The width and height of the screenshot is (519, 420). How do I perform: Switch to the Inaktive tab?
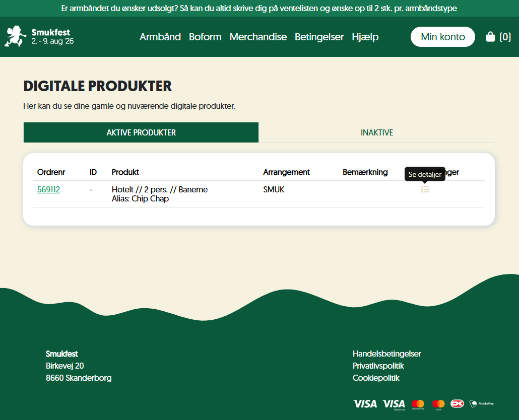pyautogui.click(x=377, y=132)
